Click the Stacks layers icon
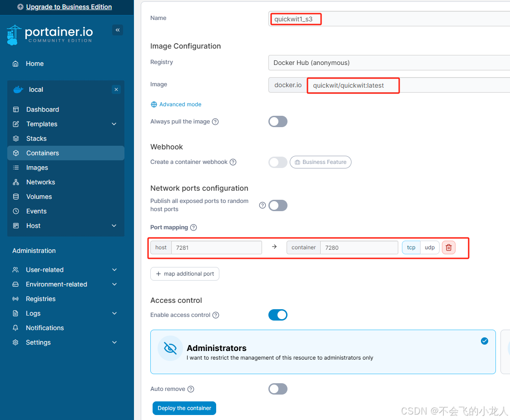510x420 pixels. [x=15, y=138]
